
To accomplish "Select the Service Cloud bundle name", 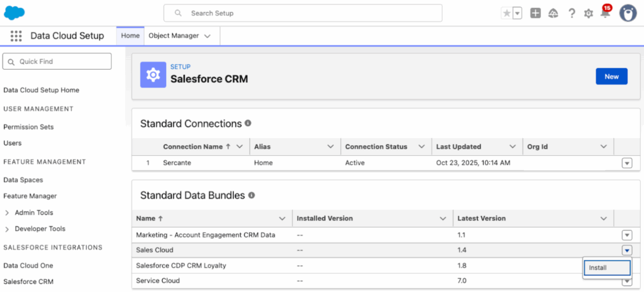I will [158, 281].
